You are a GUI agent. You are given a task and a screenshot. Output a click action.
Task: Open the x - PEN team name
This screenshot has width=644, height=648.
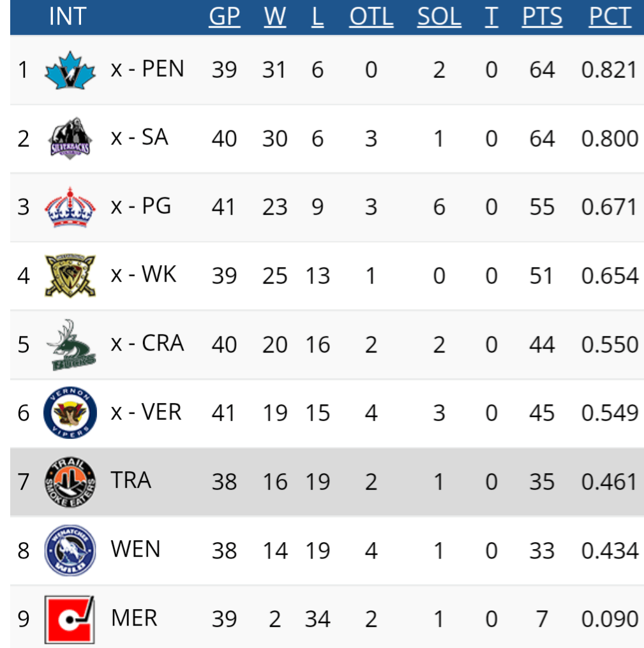click(147, 69)
